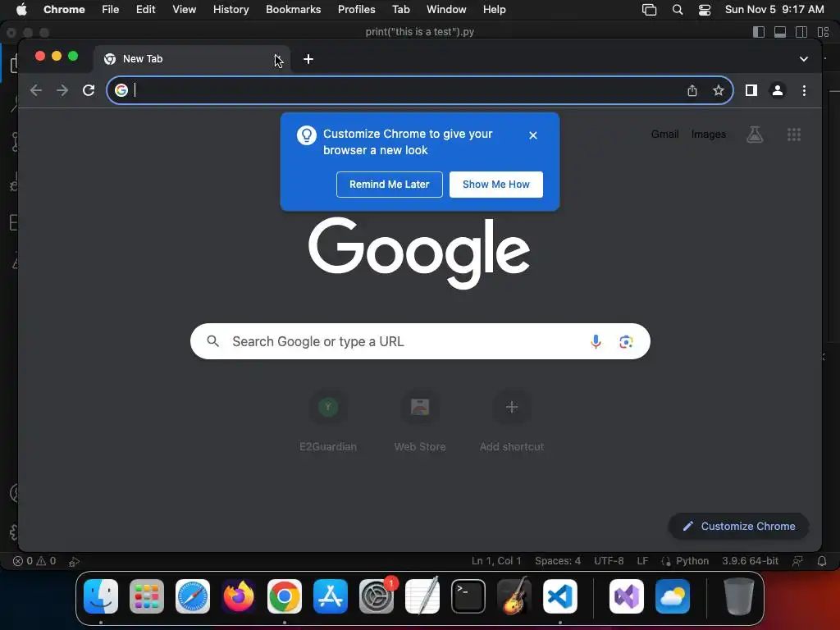This screenshot has width=840, height=630.
Task: Open System Settings from the Dock
Action: (x=376, y=596)
